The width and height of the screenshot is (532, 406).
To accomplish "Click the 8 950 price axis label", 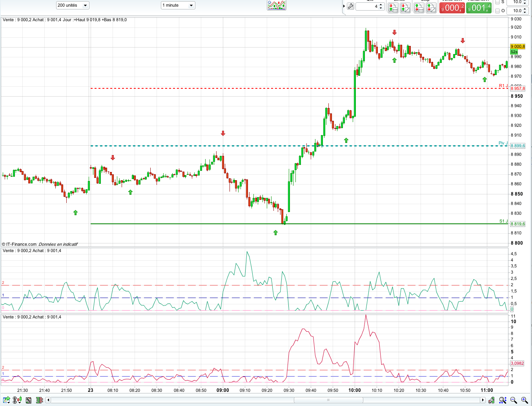I will (x=517, y=96).
